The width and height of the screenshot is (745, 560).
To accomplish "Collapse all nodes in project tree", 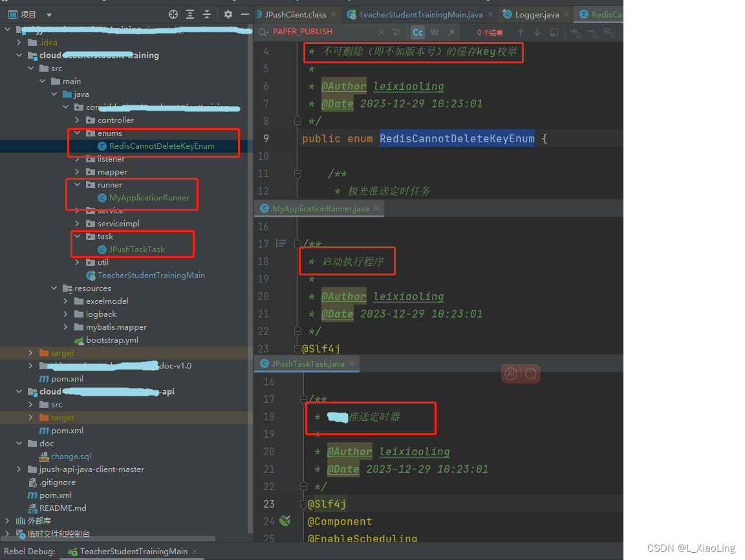I will point(207,14).
